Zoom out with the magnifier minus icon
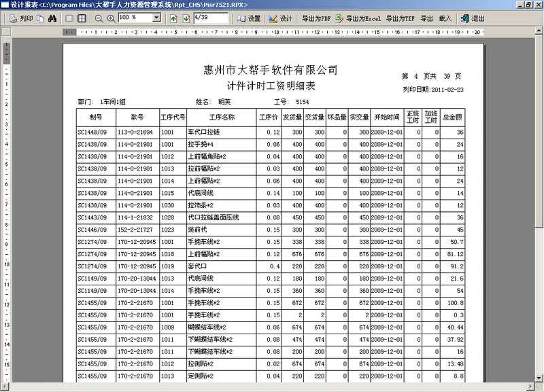Image resolution: width=544 pixels, height=392 pixels. point(99,18)
